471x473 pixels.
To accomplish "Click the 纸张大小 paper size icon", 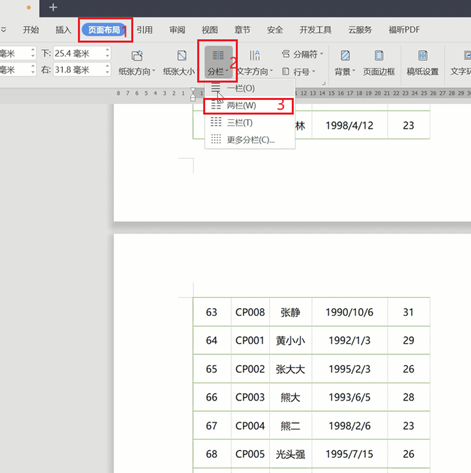I will (x=182, y=56).
